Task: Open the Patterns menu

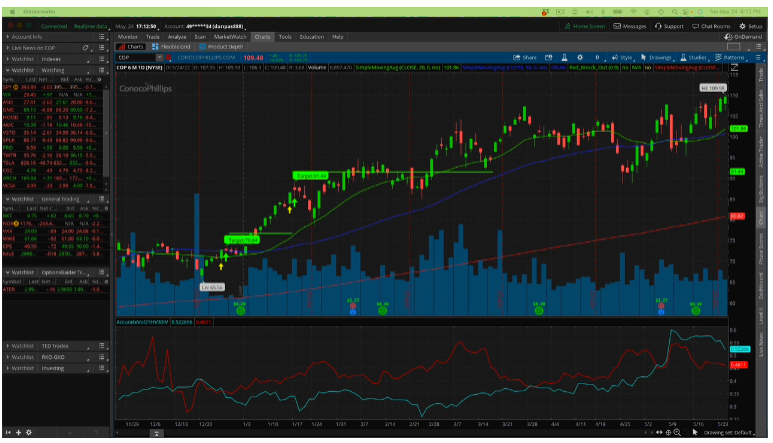Action: 730,58
